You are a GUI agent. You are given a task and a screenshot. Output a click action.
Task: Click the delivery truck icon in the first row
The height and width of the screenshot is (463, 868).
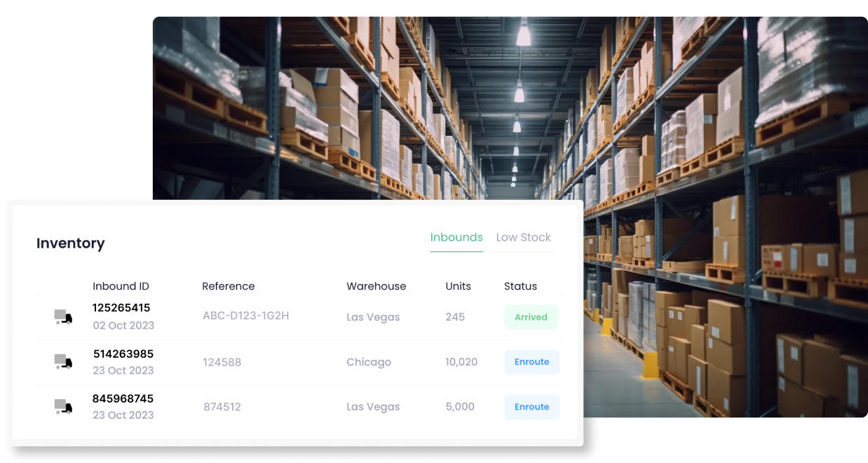(63, 316)
